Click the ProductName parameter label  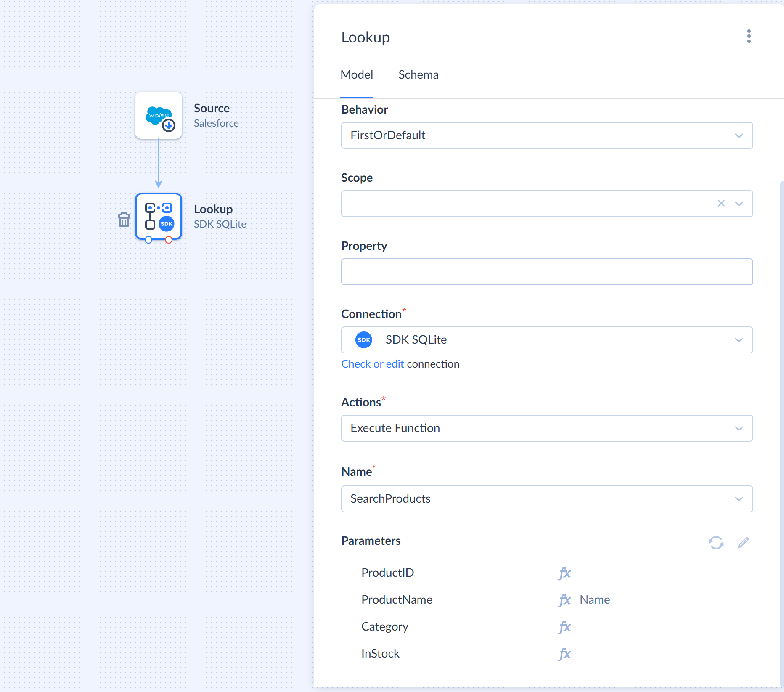click(397, 600)
